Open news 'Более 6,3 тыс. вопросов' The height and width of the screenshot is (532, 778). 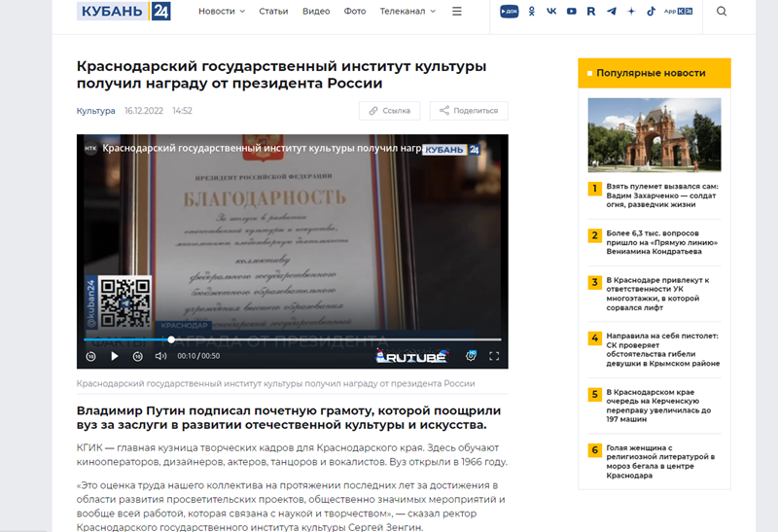click(662, 242)
